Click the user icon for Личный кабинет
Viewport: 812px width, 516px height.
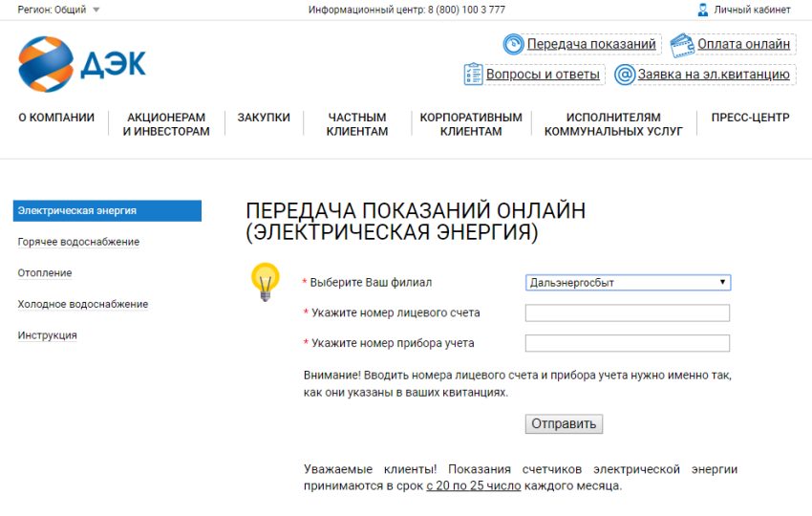(x=703, y=10)
